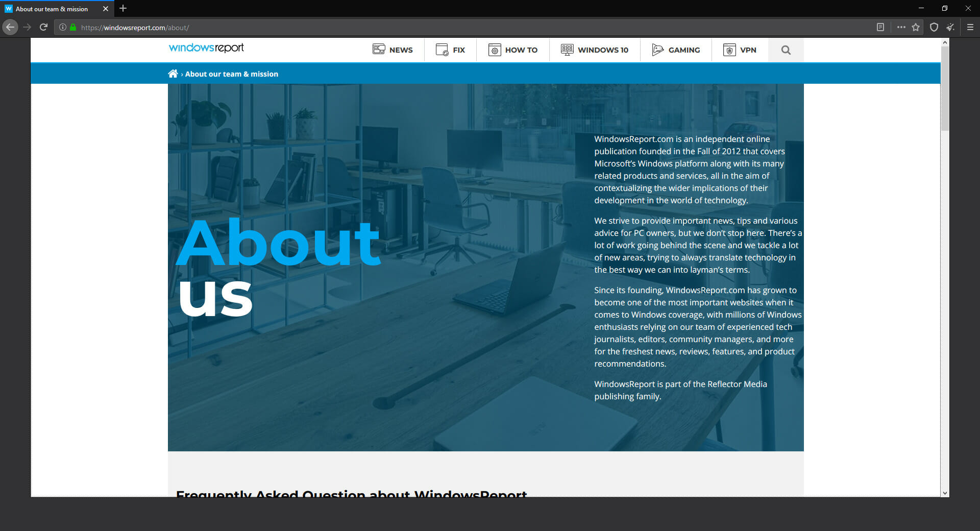The image size is (980, 531).
Task: Click the windowsreport logo
Action: [x=206, y=48]
